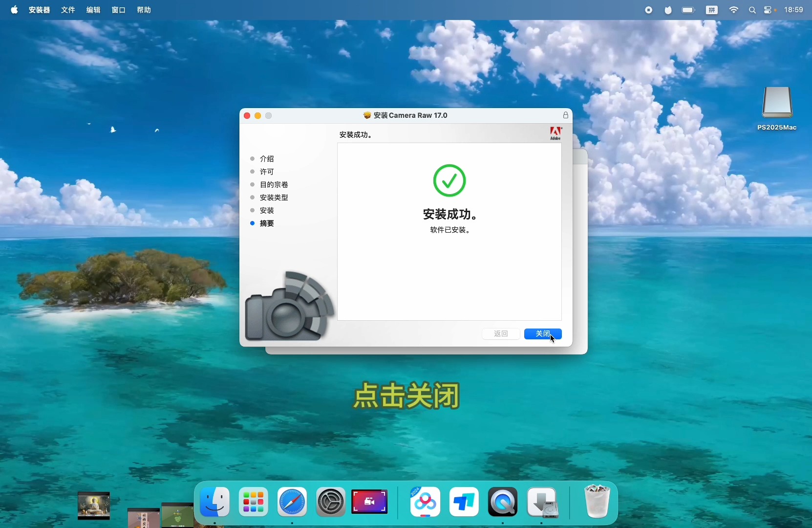Open Launchpad from the Dock
This screenshot has height=528, width=812.
click(254, 503)
